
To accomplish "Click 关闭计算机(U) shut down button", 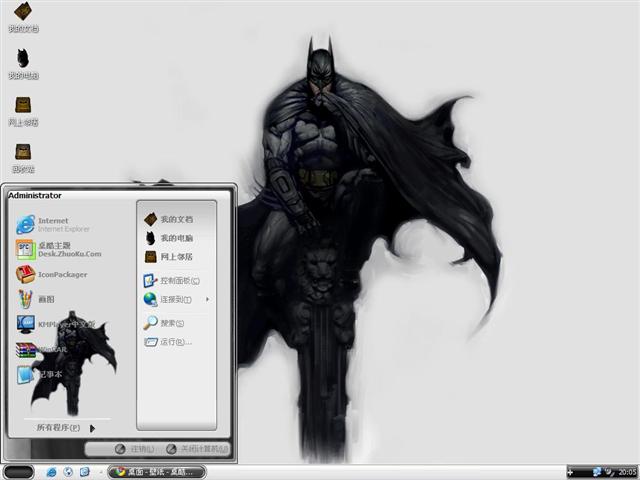I will coord(198,449).
